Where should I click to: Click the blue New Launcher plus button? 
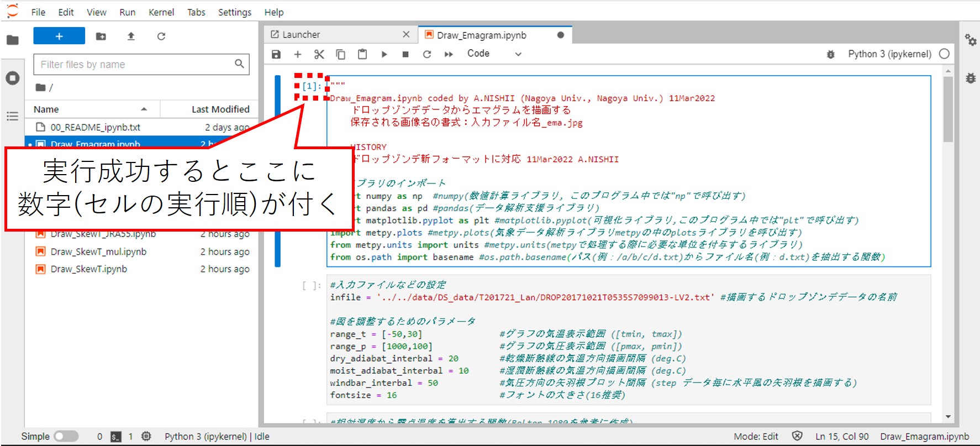pyautogui.click(x=59, y=36)
